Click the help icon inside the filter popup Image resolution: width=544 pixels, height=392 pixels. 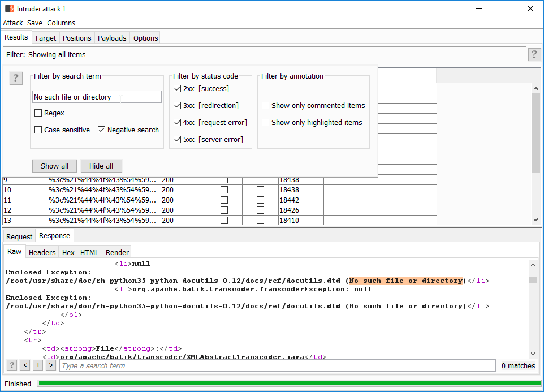coord(16,79)
